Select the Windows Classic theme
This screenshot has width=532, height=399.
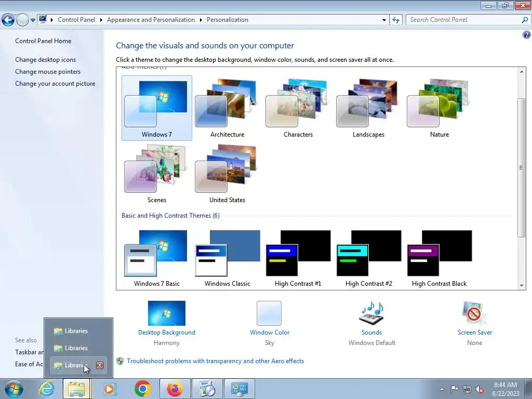(227, 259)
